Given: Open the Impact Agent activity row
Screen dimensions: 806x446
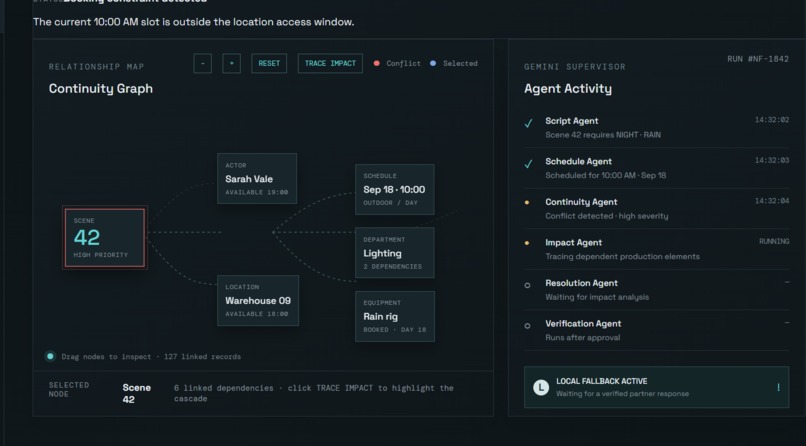Looking at the screenshot, I should pos(656,249).
